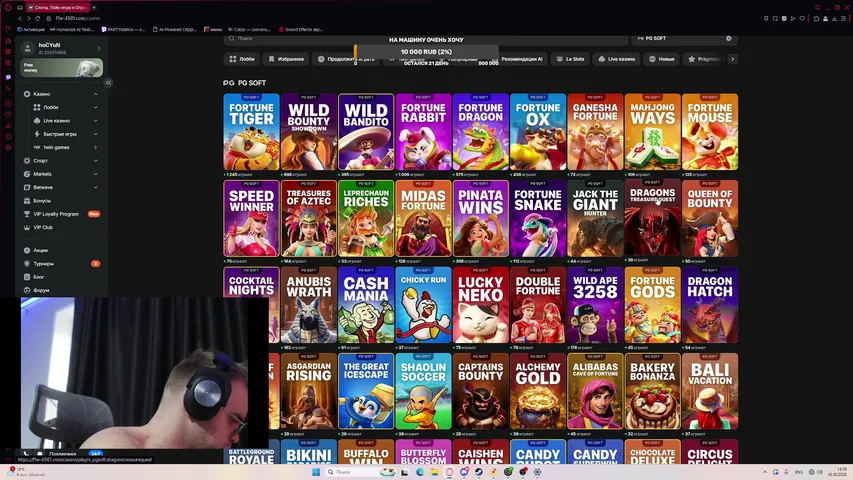Click the search magnifier icon in casino search
Image resolution: width=853 pixels, height=480 pixels.
[232, 39]
